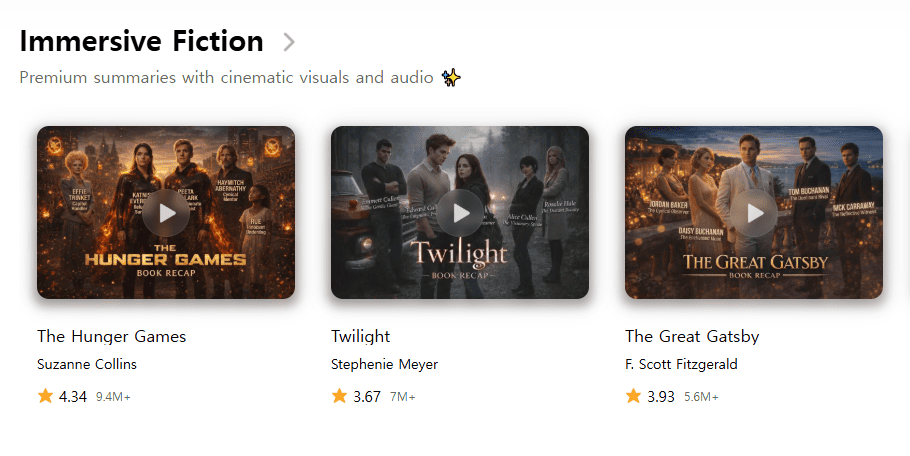Open The Hunger Games title link
910x456 pixels.
point(111,336)
